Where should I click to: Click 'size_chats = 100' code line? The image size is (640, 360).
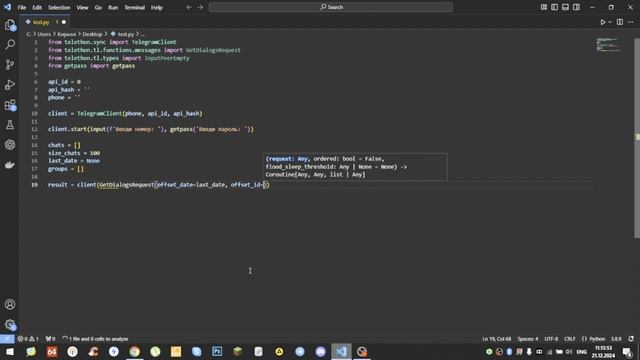74,153
